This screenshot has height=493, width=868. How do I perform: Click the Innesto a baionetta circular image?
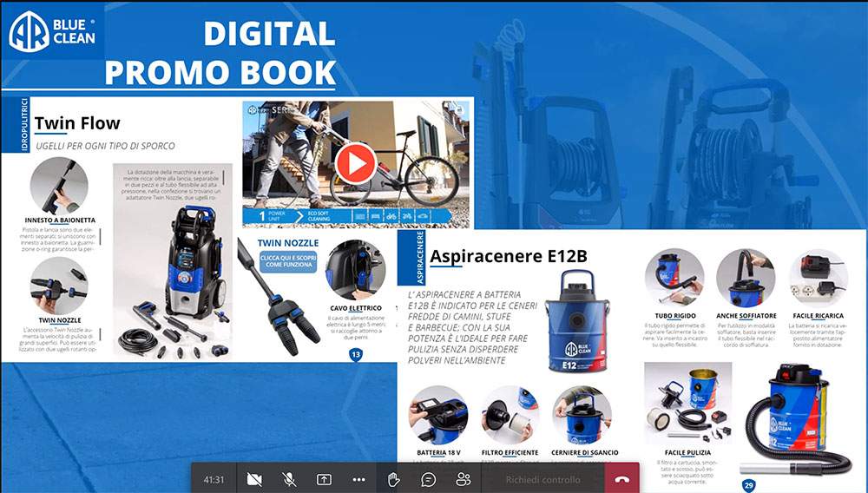point(59,186)
